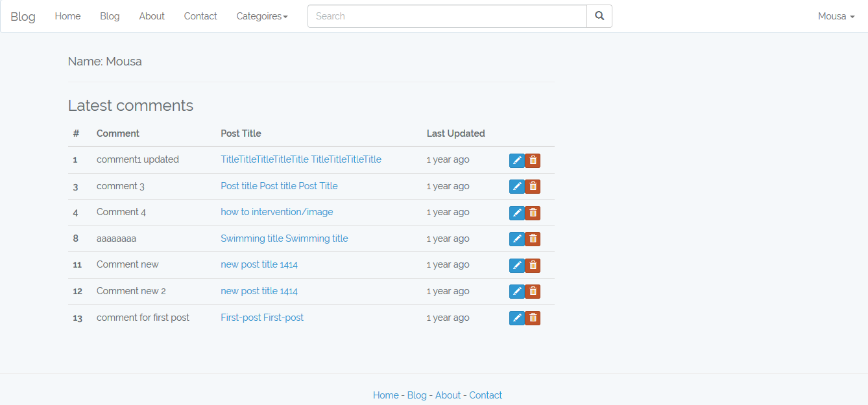
Task: Delete the 'Comment new 2' comment
Action: pyautogui.click(x=533, y=292)
